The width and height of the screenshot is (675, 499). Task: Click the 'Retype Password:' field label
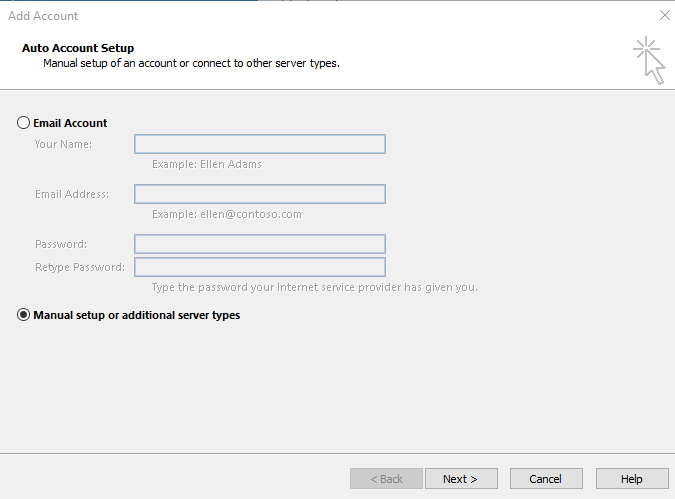[80, 267]
